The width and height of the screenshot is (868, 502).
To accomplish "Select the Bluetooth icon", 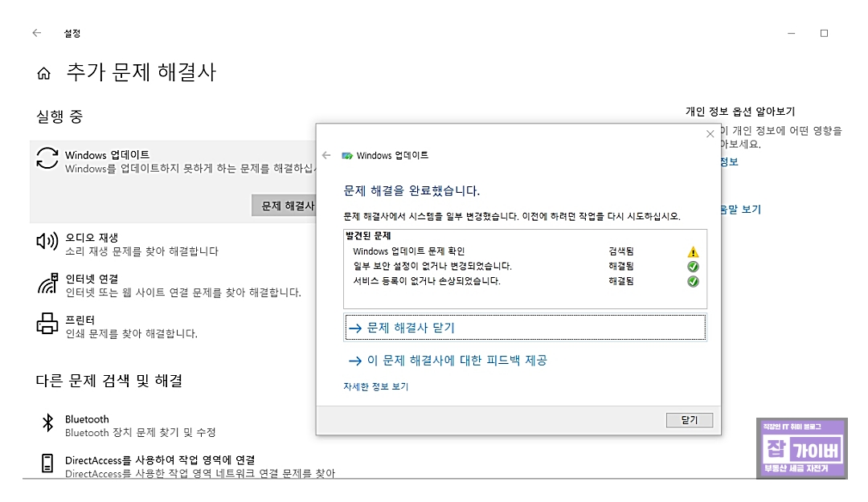I will (48, 424).
